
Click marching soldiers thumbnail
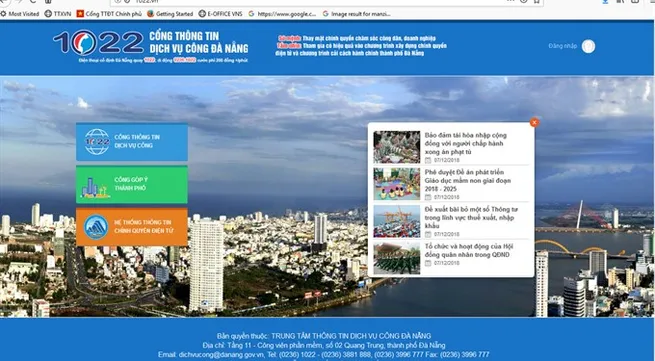point(396,258)
